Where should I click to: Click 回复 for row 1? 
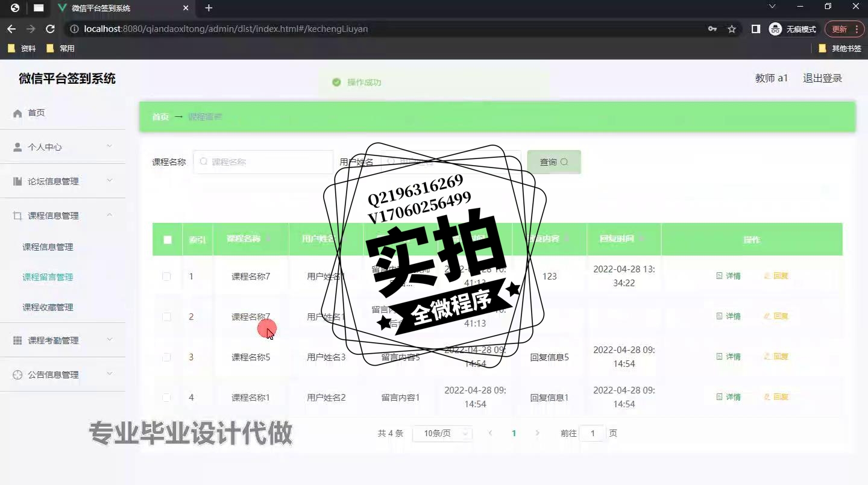(776, 276)
